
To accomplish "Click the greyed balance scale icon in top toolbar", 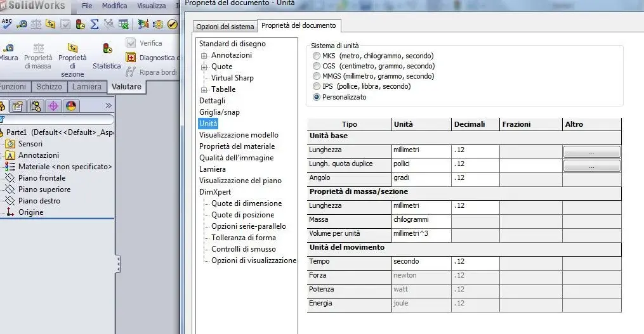I will [x=36, y=24].
